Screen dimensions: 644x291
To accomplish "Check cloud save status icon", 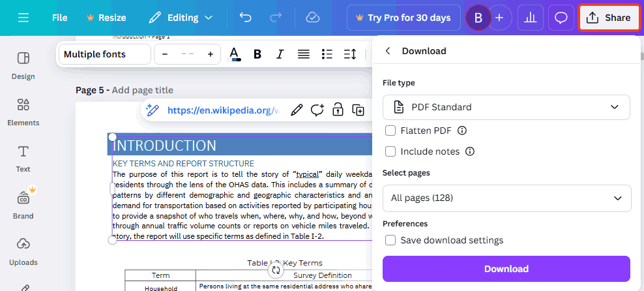I will point(313,18).
